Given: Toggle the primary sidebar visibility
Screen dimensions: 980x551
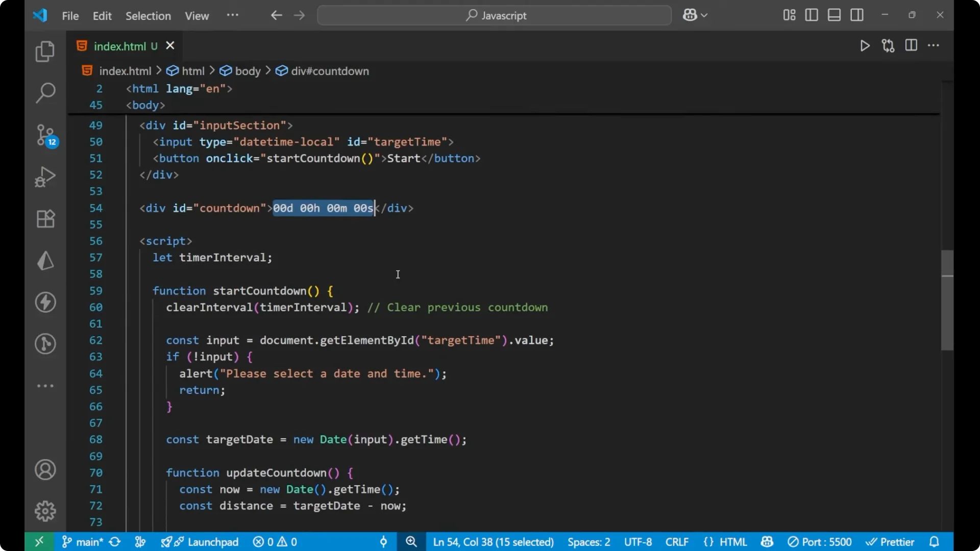Looking at the screenshot, I should tap(812, 15).
